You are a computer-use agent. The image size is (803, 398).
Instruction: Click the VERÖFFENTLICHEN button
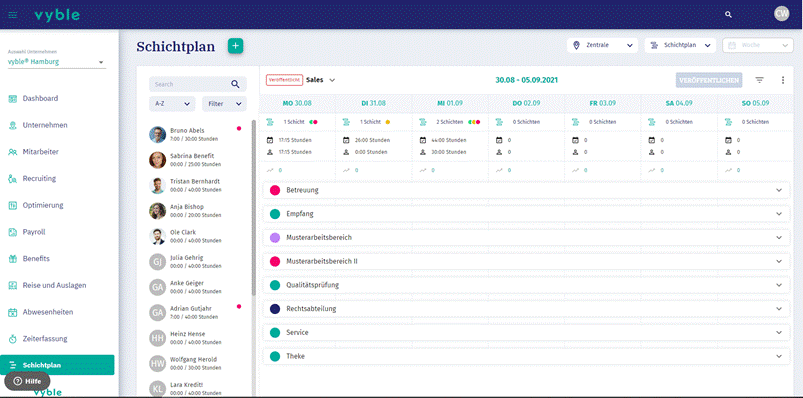click(x=709, y=80)
